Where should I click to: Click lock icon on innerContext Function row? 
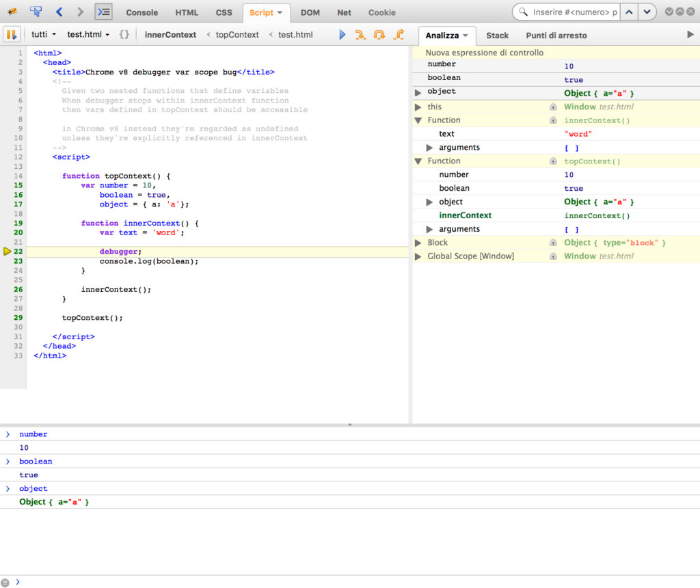553,120
